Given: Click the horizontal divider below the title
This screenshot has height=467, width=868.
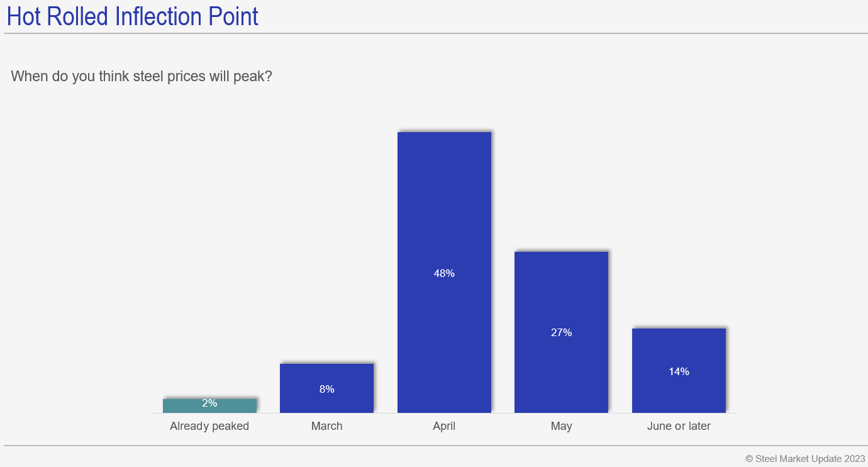Looking at the screenshot, I should coord(434,33).
